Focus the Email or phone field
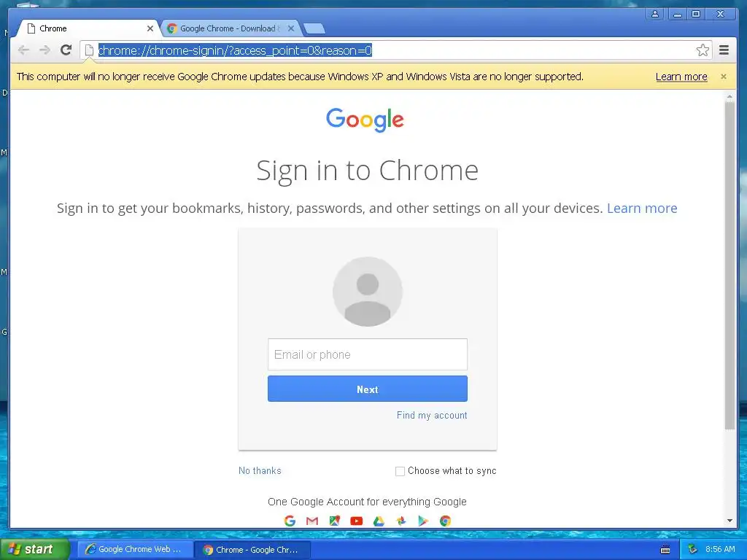Image resolution: width=747 pixels, height=560 pixels. tap(368, 354)
